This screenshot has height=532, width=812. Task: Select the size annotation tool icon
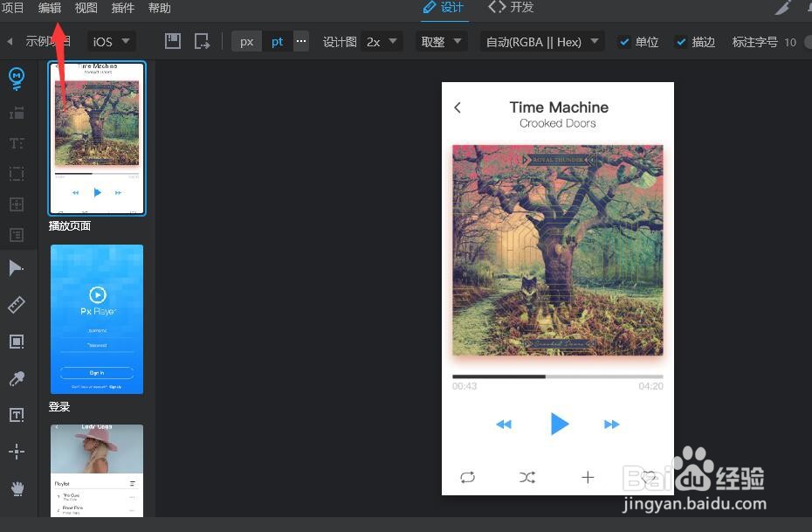(17, 113)
